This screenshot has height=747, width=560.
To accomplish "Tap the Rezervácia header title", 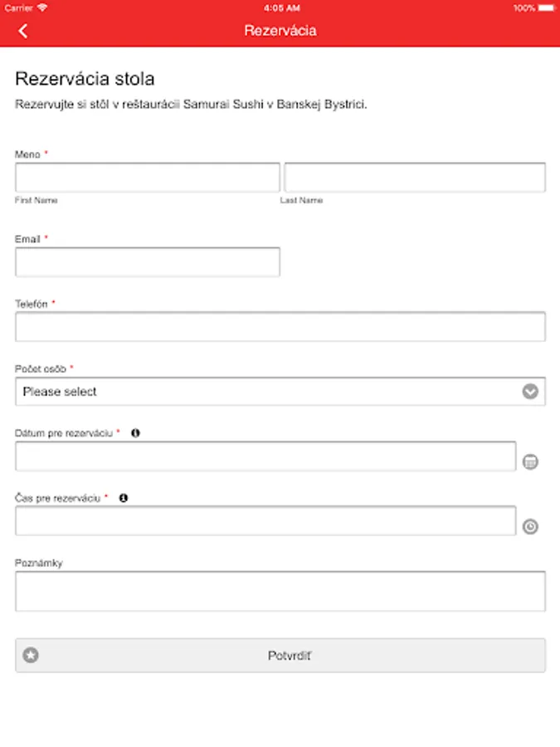I will (x=280, y=31).
